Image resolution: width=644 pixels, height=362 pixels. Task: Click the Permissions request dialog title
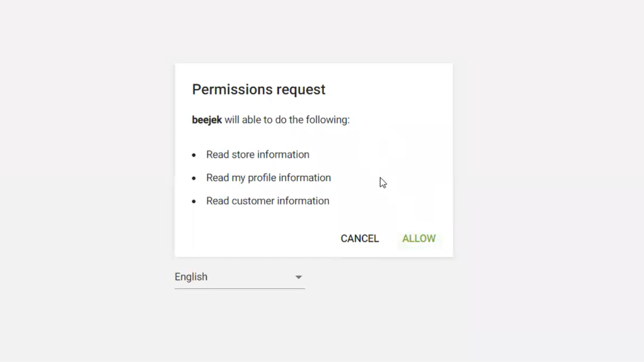[x=258, y=89]
